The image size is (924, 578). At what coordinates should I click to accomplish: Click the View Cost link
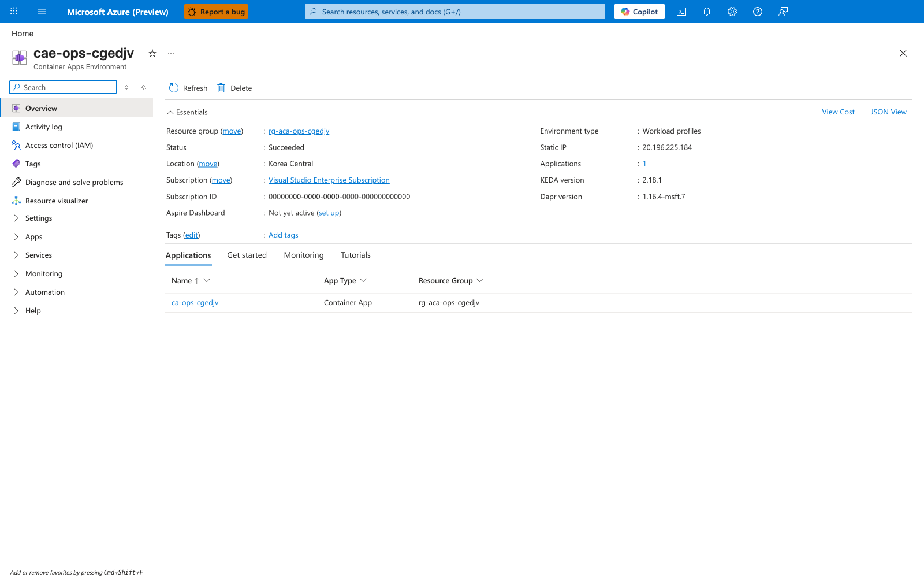(x=838, y=112)
